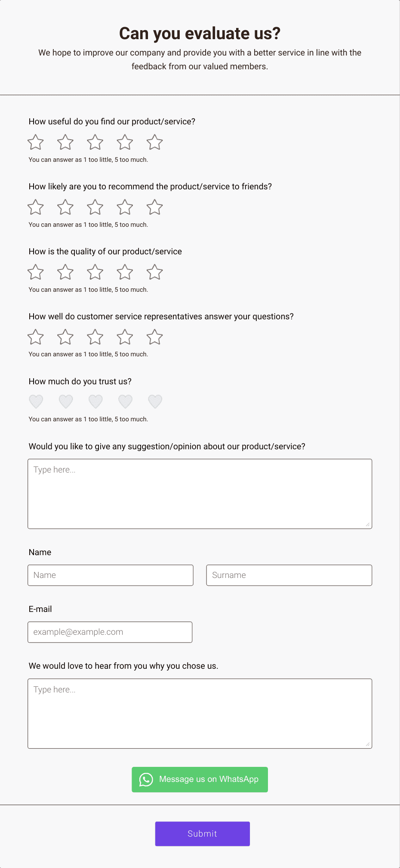Click the WhatsApp logo icon

pos(146,779)
